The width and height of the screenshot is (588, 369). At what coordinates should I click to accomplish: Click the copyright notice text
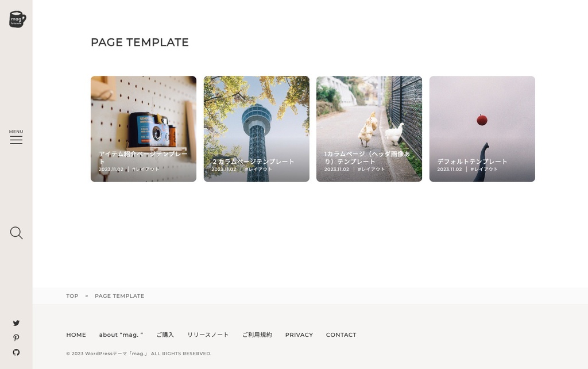(139, 353)
